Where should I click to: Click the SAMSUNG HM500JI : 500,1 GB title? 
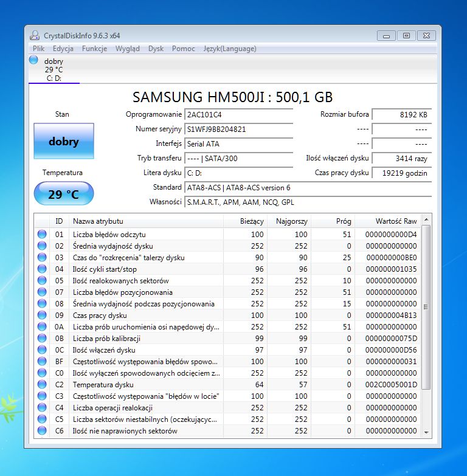(x=233, y=97)
